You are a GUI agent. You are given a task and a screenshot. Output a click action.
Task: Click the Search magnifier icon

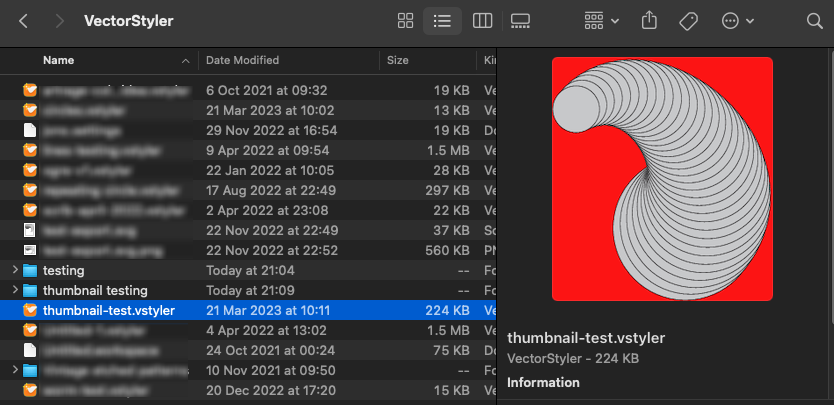(x=814, y=20)
